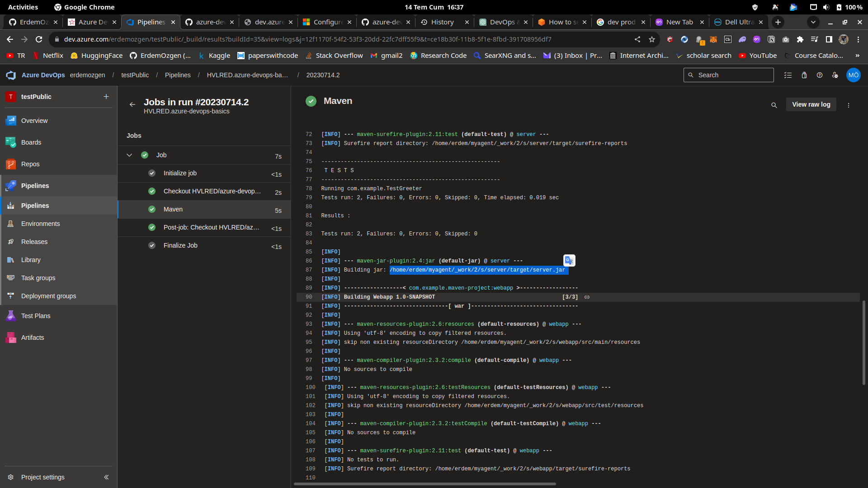Screen dimensions: 868x488
Task: Open the Test Plans flask icon
Action: click(11, 316)
